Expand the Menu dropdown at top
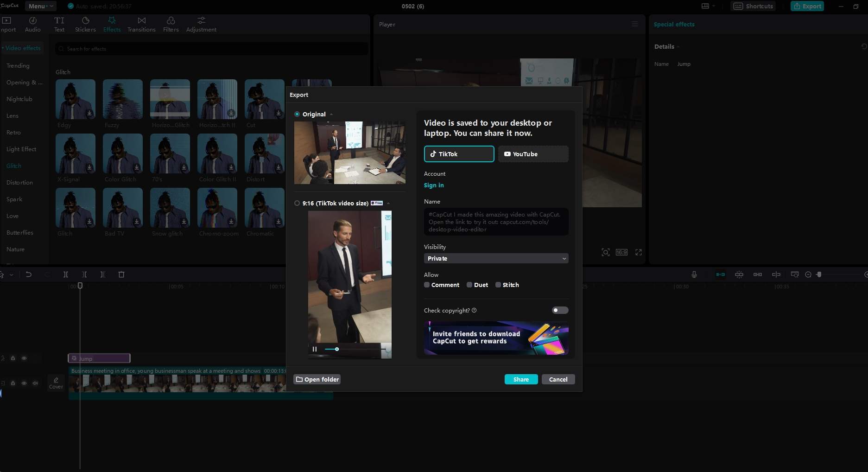Image resolution: width=868 pixels, height=472 pixels. 40,6
